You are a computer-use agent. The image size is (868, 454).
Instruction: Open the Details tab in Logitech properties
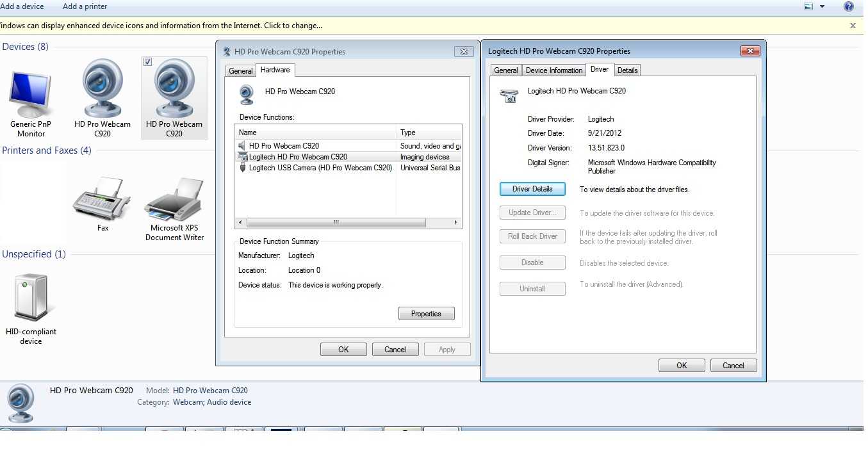[627, 70]
